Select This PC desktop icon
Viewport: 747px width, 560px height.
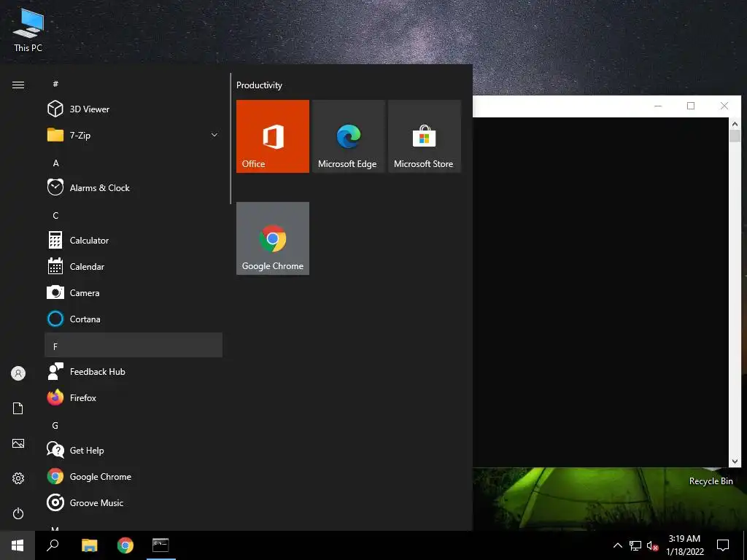coord(28,30)
